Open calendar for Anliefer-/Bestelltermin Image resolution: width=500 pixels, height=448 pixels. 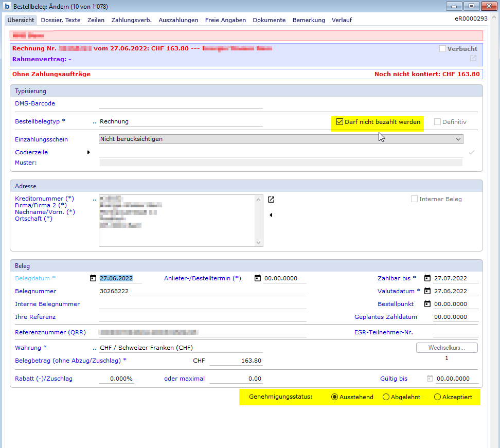click(x=258, y=278)
